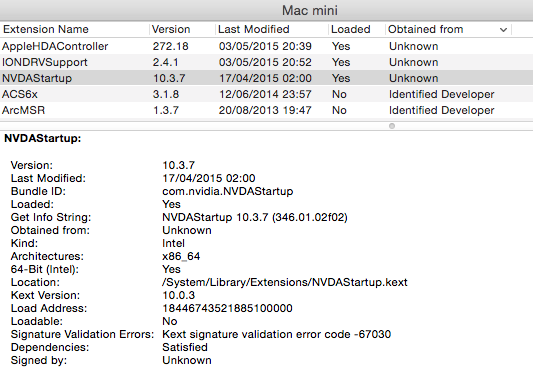The height and width of the screenshot is (377, 533).
Task: Select the ArcMSR extension row
Action: (x=266, y=110)
